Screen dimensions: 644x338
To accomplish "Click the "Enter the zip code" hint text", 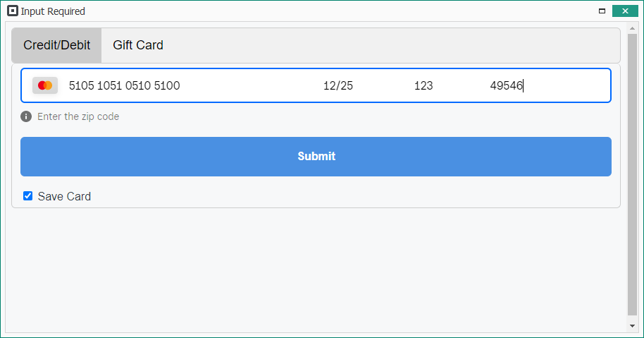I will click(78, 116).
